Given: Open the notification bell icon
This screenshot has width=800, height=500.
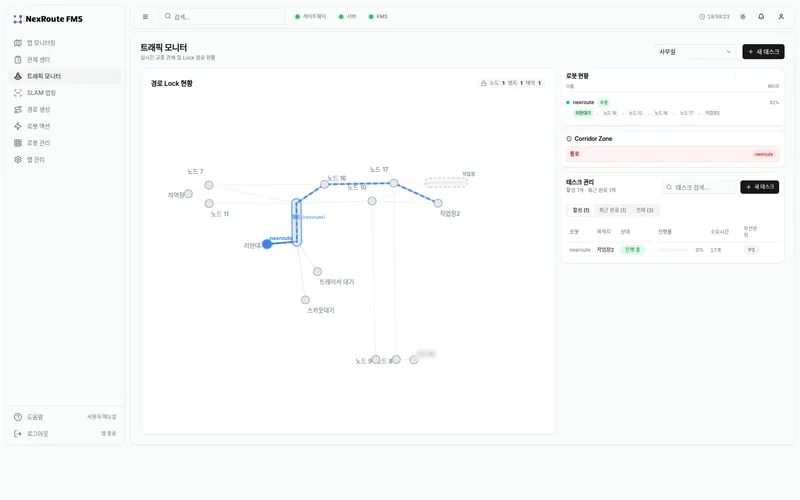Looking at the screenshot, I should point(761,17).
